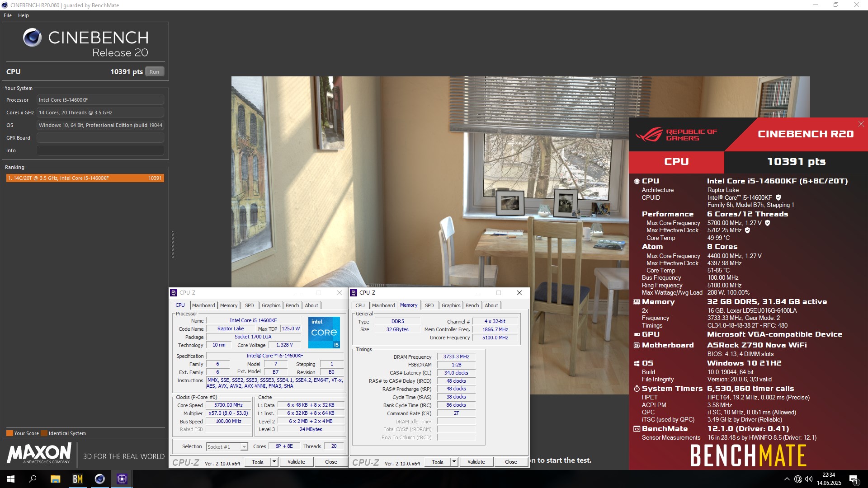The height and width of the screenshot is (488, 868).
Task: Open taskbar search magnifier
Action: (33, 479)
